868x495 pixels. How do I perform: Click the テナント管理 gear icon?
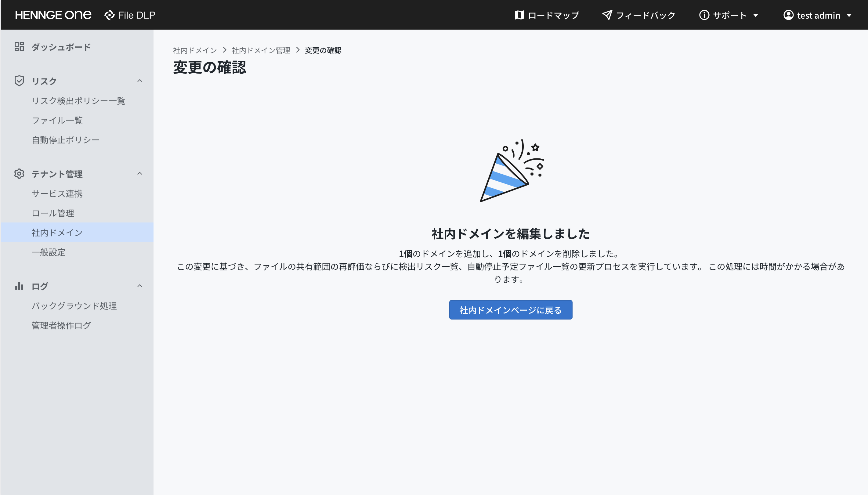(x=19, y=174)
